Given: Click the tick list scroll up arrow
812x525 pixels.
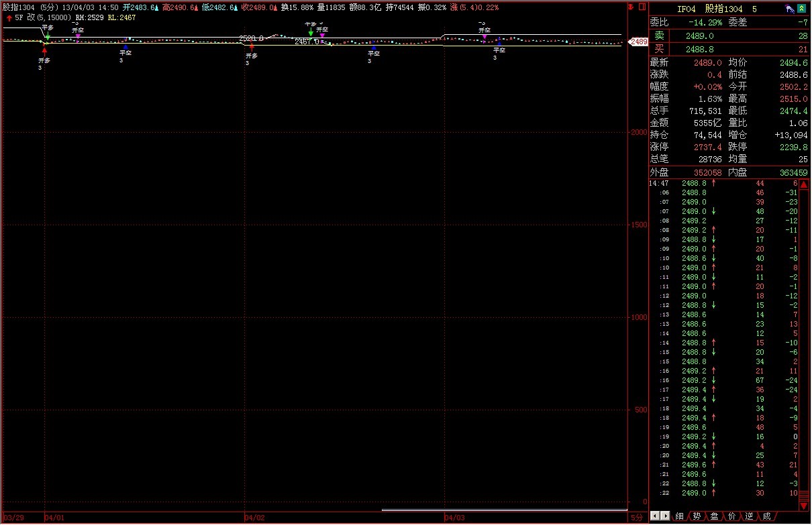Looking at the screenshot, I should pos(804,184).
